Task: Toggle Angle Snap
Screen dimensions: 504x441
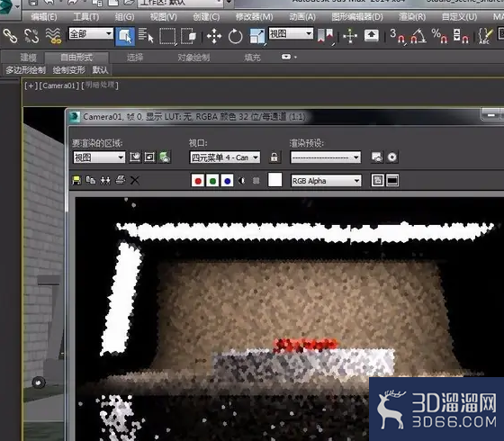Action: pyautogui.click(x=418, y=36)
